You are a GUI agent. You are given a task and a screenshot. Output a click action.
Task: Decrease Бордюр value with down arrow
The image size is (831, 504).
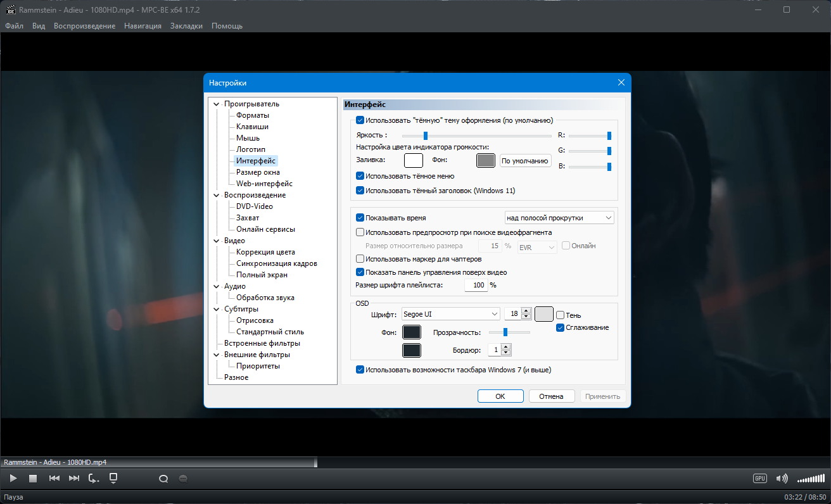point(505,353)
